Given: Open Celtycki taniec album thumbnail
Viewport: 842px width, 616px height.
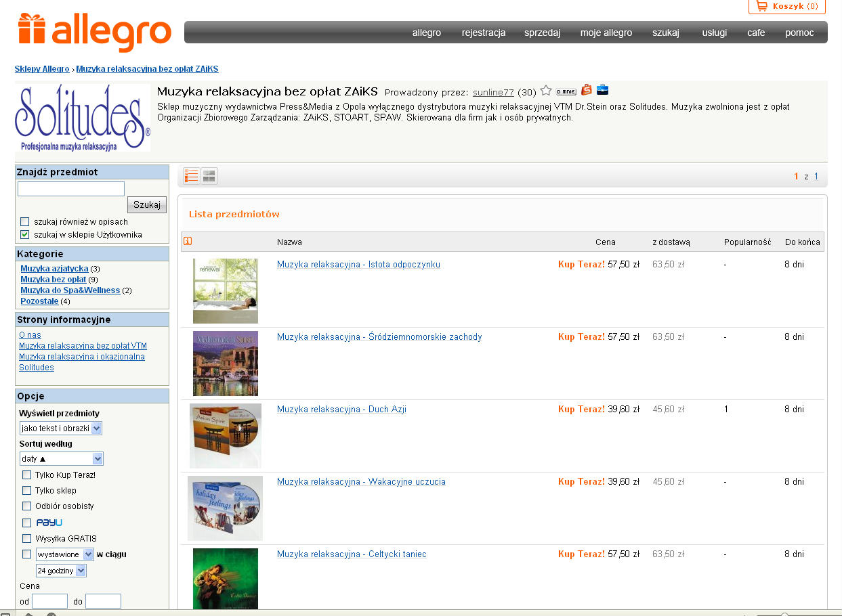Looking at the screenshot, I should [226, 579].
